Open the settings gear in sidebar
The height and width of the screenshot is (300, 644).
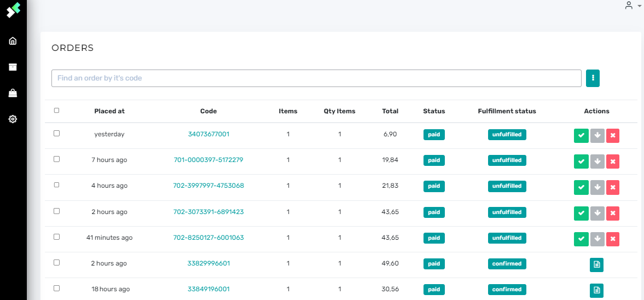13,119
